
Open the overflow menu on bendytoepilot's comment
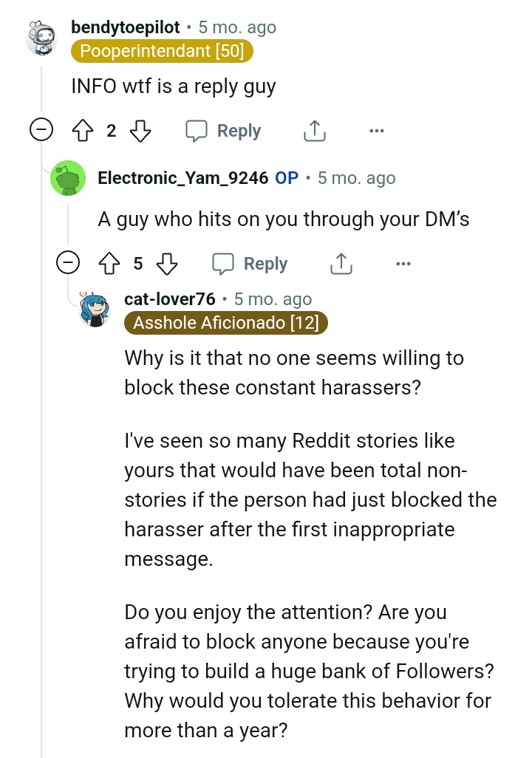[377, 130]
